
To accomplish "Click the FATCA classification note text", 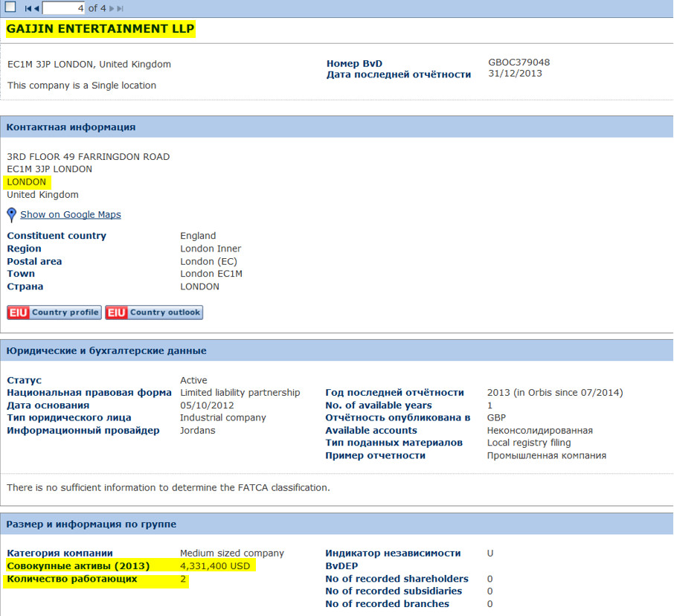I will 168,488.
